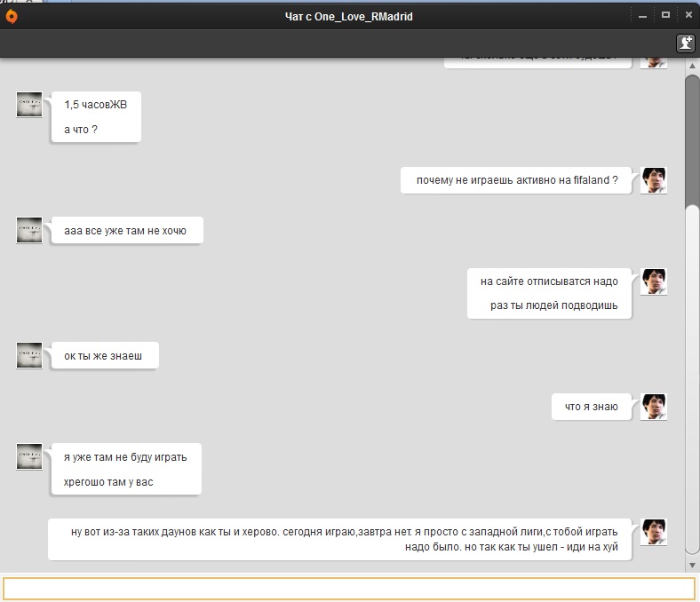Click the "ок ты же знаеш" message bubble
The image size is (700, 602).
[x=105, y=356]
